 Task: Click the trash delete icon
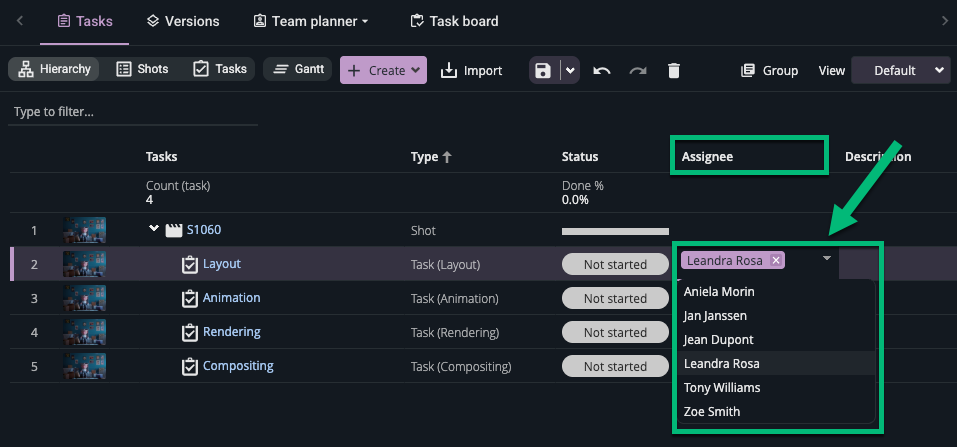tap(674, 71)
